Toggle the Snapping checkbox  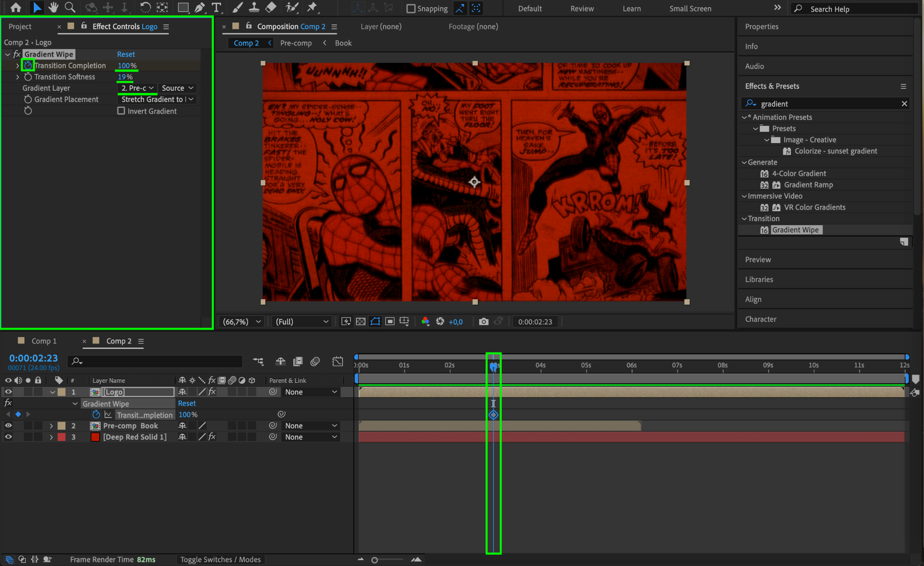(x=411, y=9)
